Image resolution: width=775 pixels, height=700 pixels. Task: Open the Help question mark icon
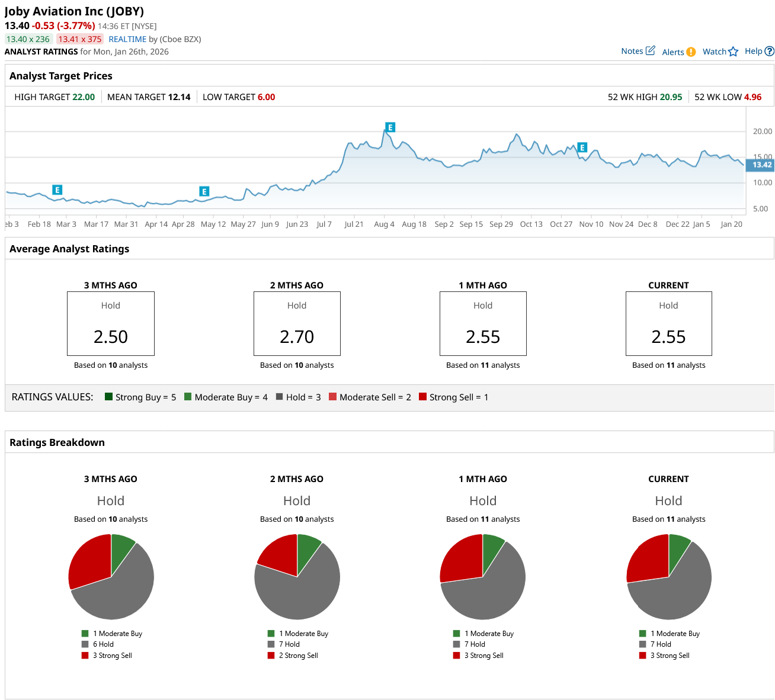769,52
